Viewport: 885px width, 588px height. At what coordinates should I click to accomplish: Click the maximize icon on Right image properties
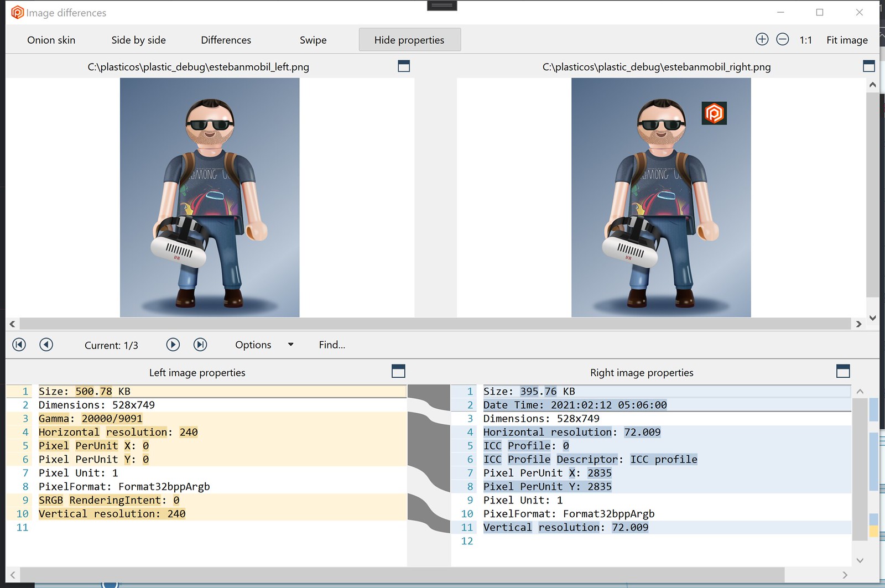click(843, 372)
